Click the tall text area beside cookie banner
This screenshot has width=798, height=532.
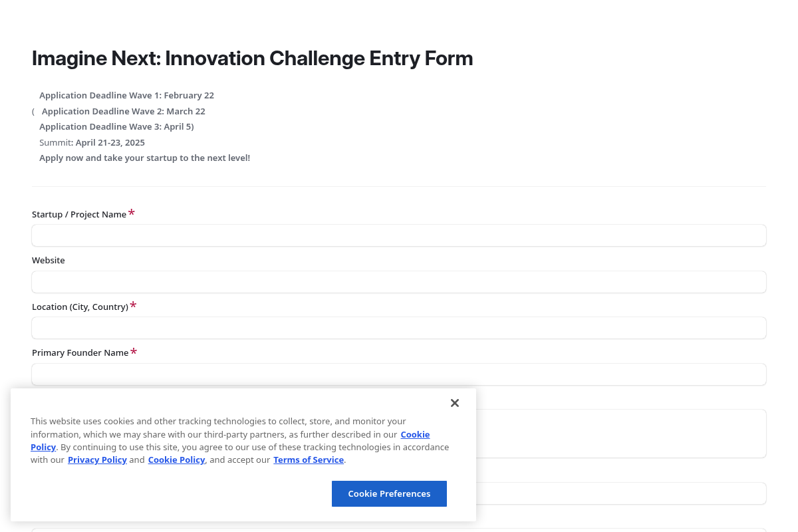click(621, 434)
